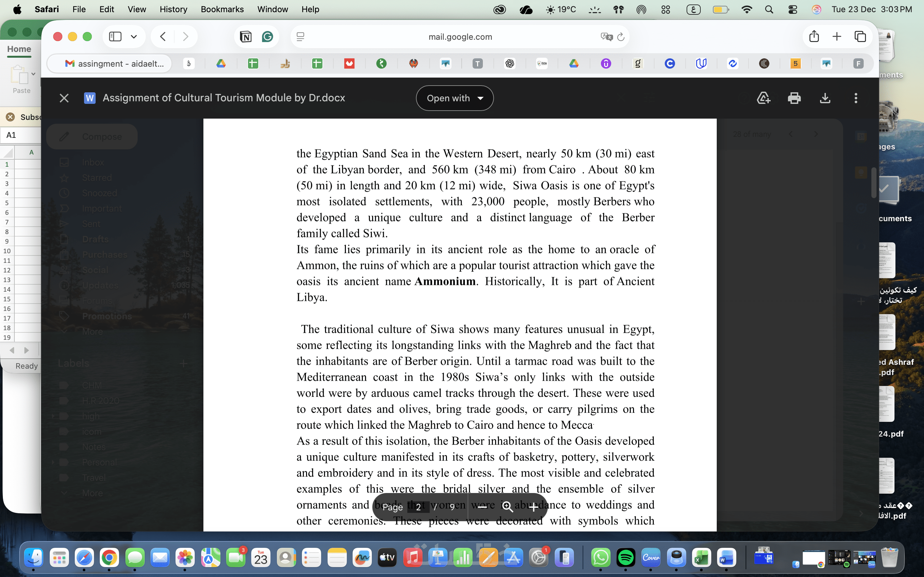Go back to previous page
The height and width of the screenshot is (577, 924).
(163, 37)
